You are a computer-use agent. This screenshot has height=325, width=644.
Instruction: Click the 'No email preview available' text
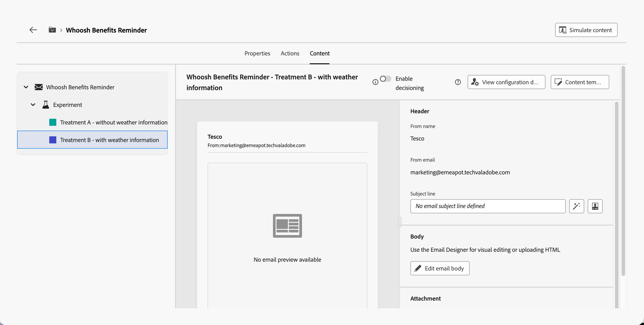287,259
